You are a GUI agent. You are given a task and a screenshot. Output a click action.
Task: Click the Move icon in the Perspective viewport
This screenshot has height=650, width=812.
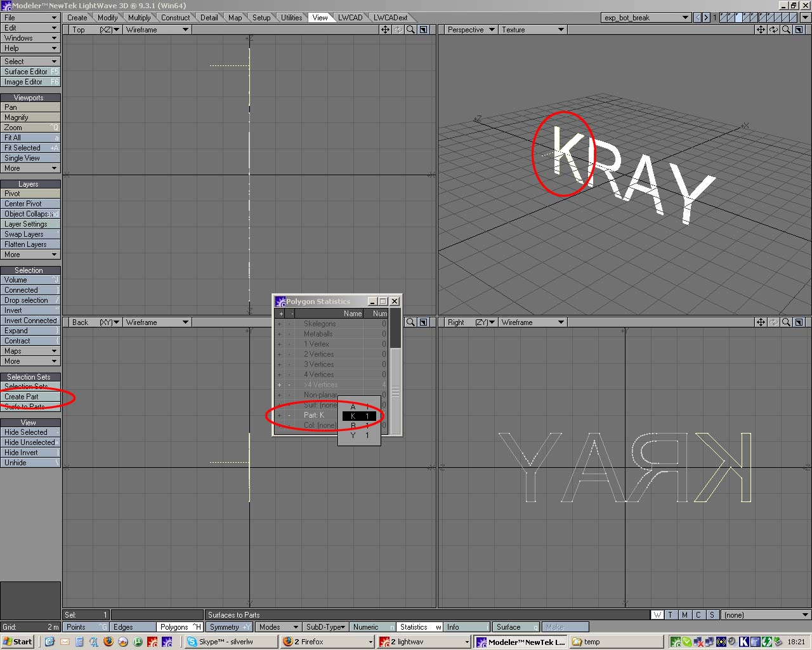pyautogui.click(x=761, y=30)
